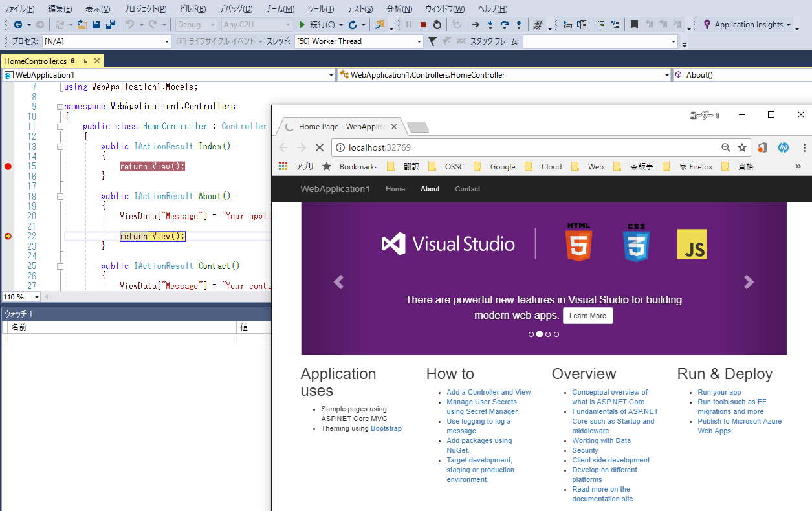Select the second carousel indicator dot
Image resolution: width=812 pixels, height=511 pixels.
[540, 334]
